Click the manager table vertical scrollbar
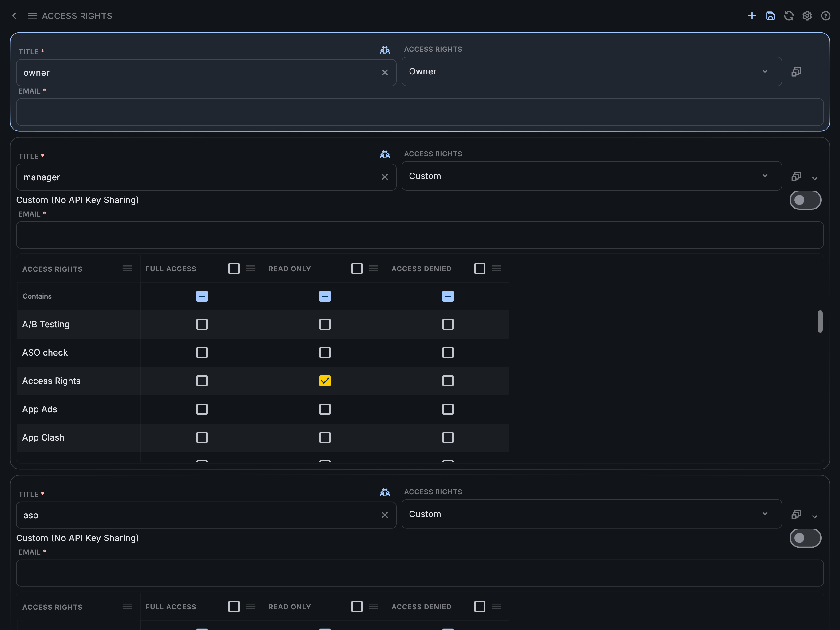 820,321
